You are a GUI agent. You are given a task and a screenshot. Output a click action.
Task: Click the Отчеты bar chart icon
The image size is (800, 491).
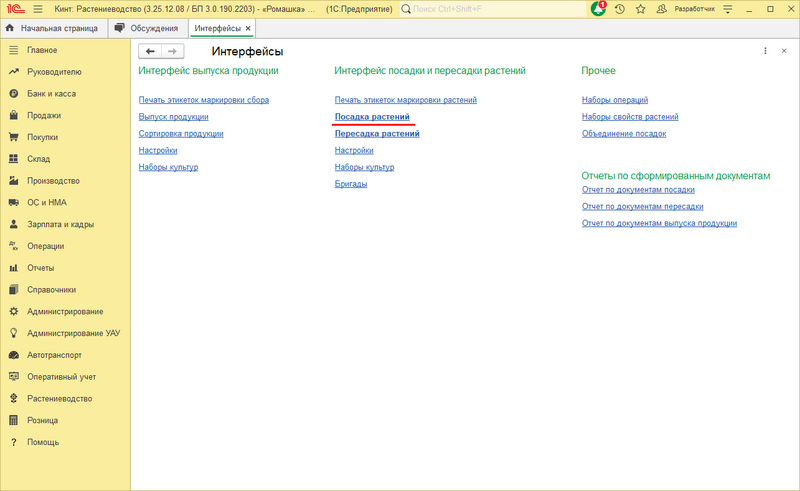[x=14, y=268]
